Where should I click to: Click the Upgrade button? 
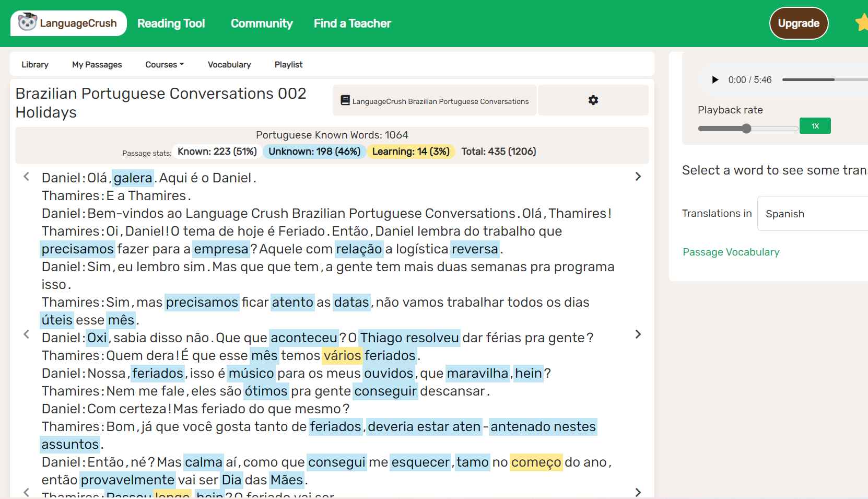point(798,24)
